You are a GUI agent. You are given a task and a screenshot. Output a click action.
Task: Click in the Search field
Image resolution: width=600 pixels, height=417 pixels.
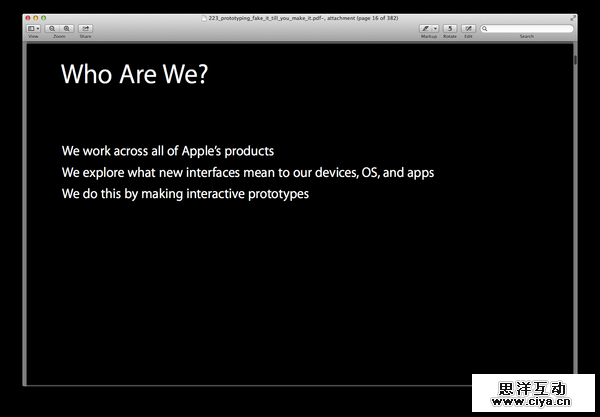coord(530,29)
